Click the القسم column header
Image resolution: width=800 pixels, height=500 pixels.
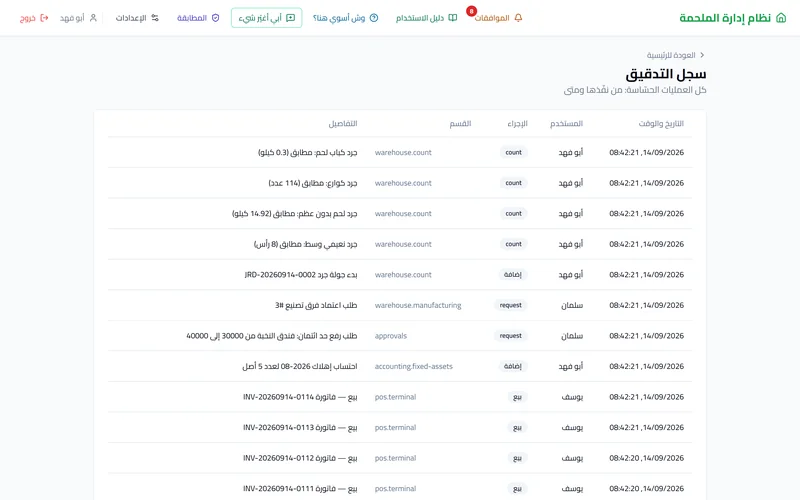tap(460, 123)
